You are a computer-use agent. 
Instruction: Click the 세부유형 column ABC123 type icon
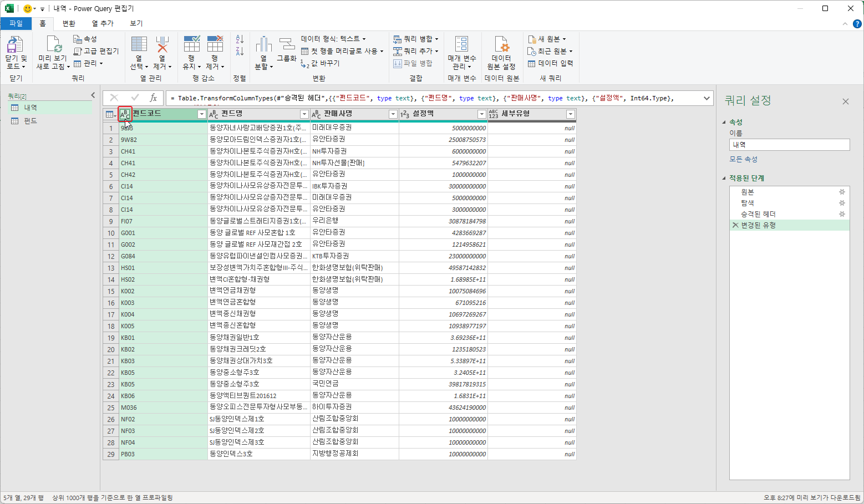coord(494,114)
